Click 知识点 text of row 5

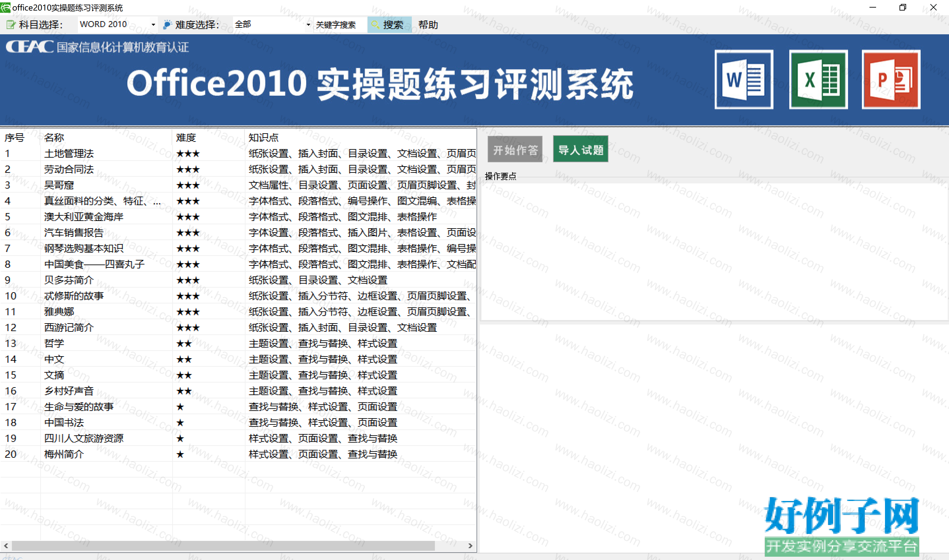343,217
